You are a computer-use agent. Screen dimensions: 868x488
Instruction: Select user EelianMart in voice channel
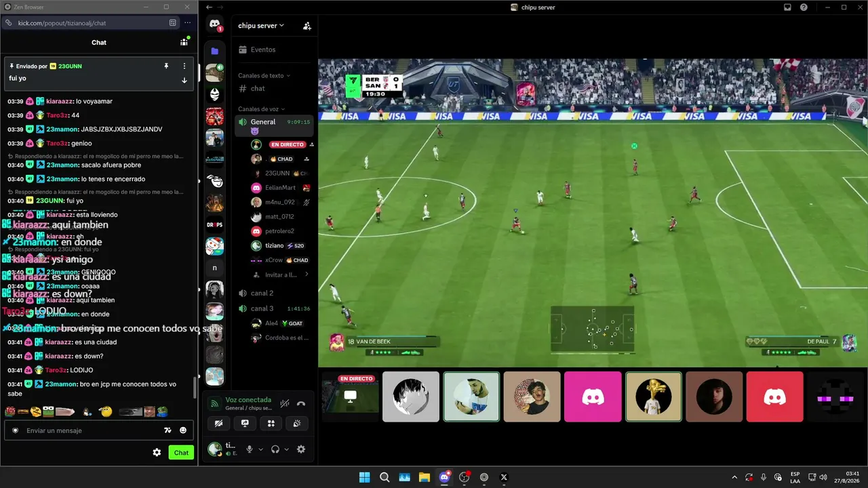(x=280, y=188)
